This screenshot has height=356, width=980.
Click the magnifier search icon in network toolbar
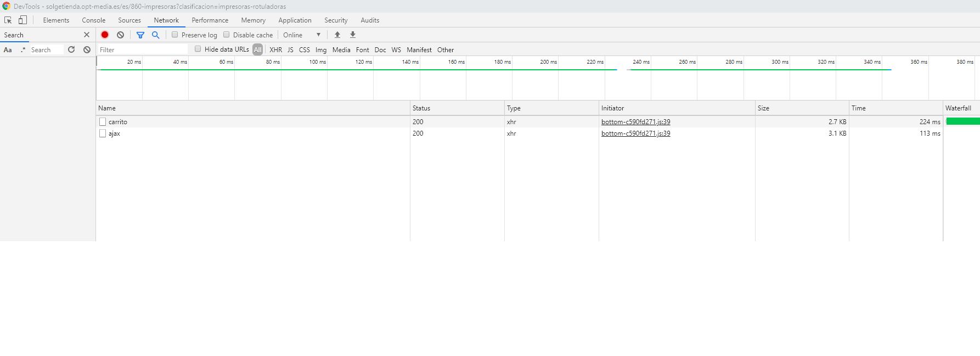tap(156, 35)
